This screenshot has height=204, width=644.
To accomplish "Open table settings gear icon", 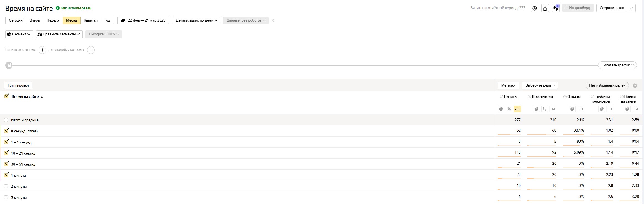I will [635, 86].
